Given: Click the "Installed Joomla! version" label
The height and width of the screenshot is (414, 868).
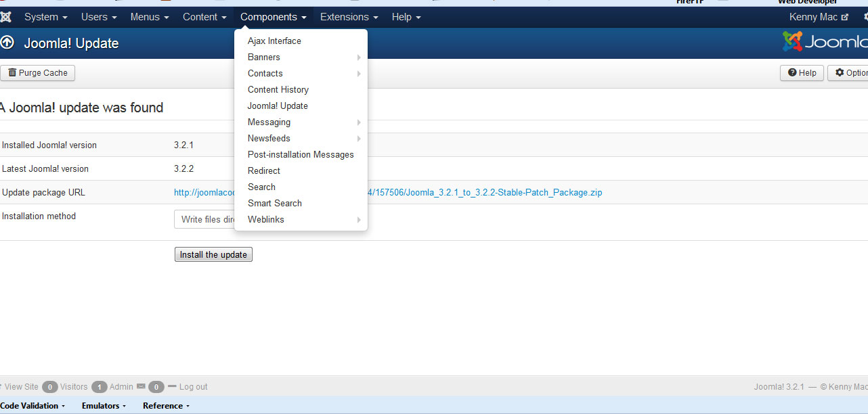Looking at the screenshot, I should pyautogui.click(x=49, y=145).
